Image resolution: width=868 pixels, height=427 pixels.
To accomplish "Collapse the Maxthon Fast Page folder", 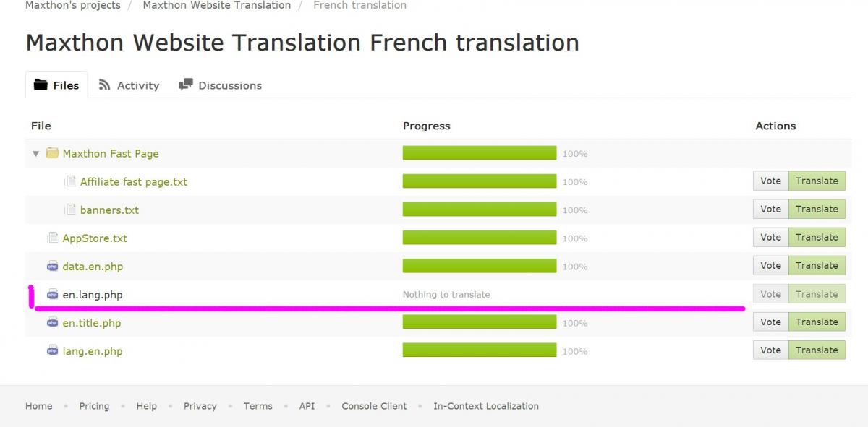I will 35,154.
